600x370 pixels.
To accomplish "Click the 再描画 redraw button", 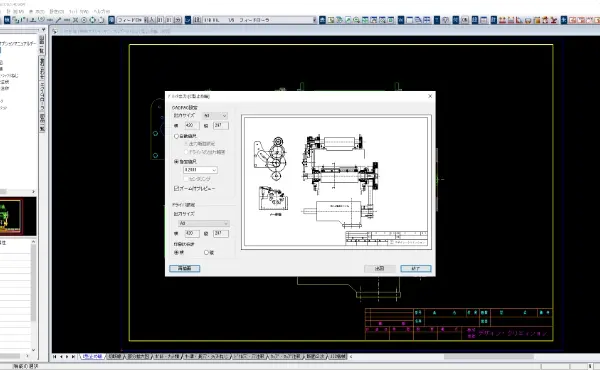I will tap(184, 269).
